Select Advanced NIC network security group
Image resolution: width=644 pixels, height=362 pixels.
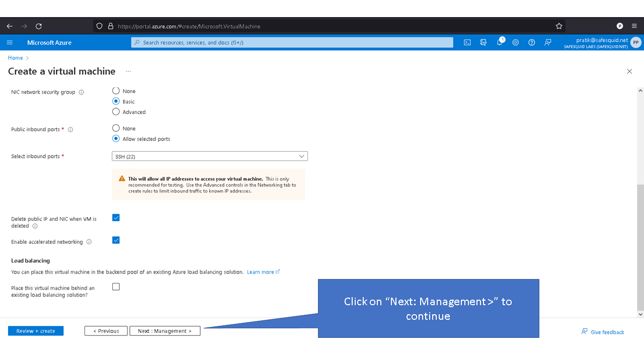pos(116,112)
